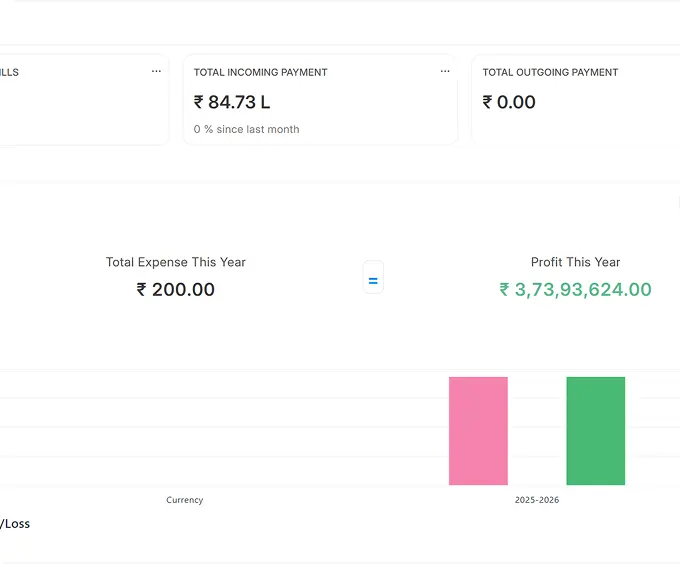Click the Total Expense This Year label

(x=175, y=262)
